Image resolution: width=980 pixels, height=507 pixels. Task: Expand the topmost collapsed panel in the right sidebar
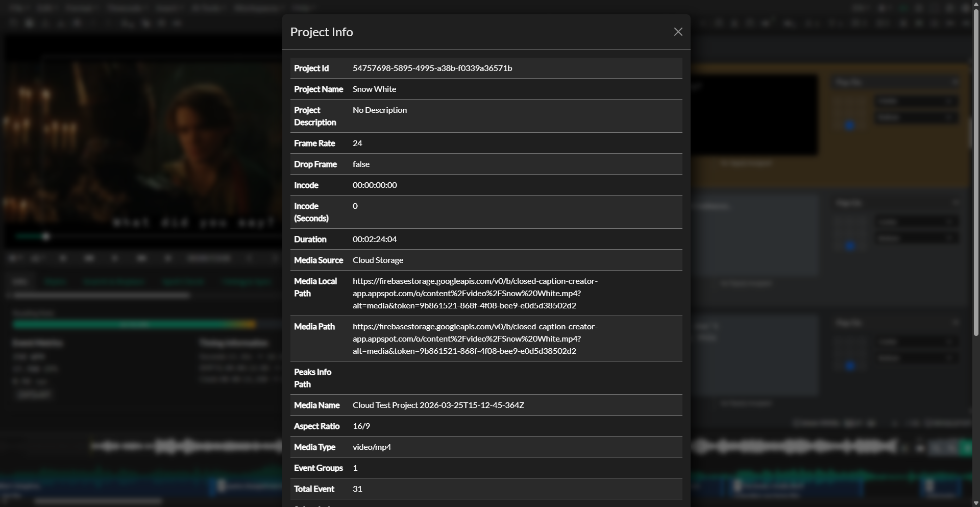pyautogui.click(x=955, y=82)
